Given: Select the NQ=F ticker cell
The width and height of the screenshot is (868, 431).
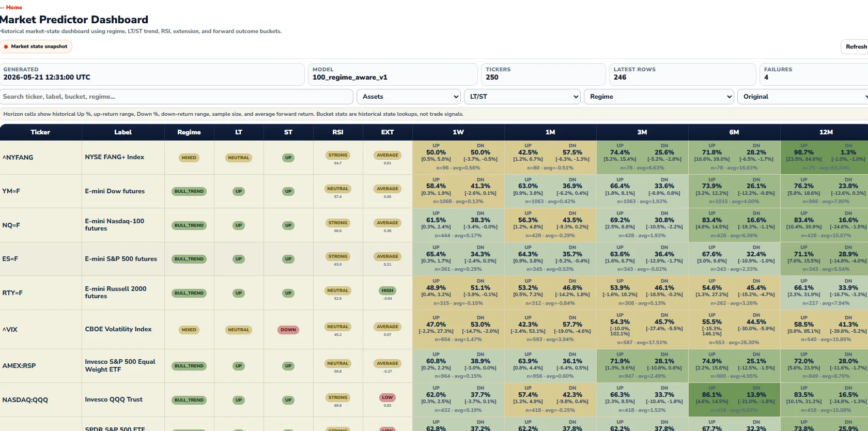Looking at the screenshot, I should pos(41,225).
